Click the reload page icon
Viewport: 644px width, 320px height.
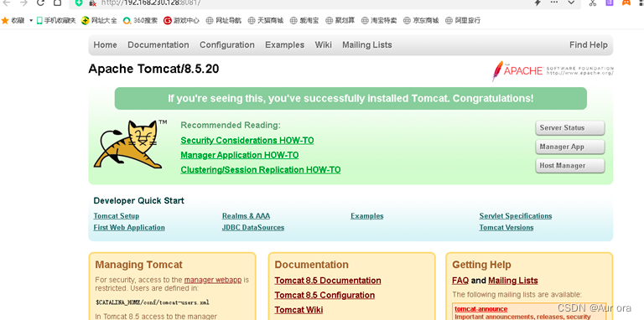click(x=40, y=3)
